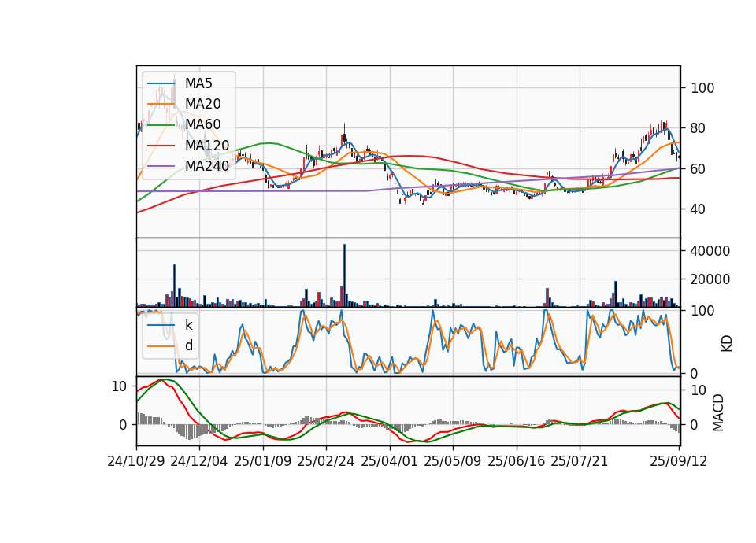Click the right MACD axis value 0
The height and width of the screenshot is (543, 756).
click(x=695, y=425)
